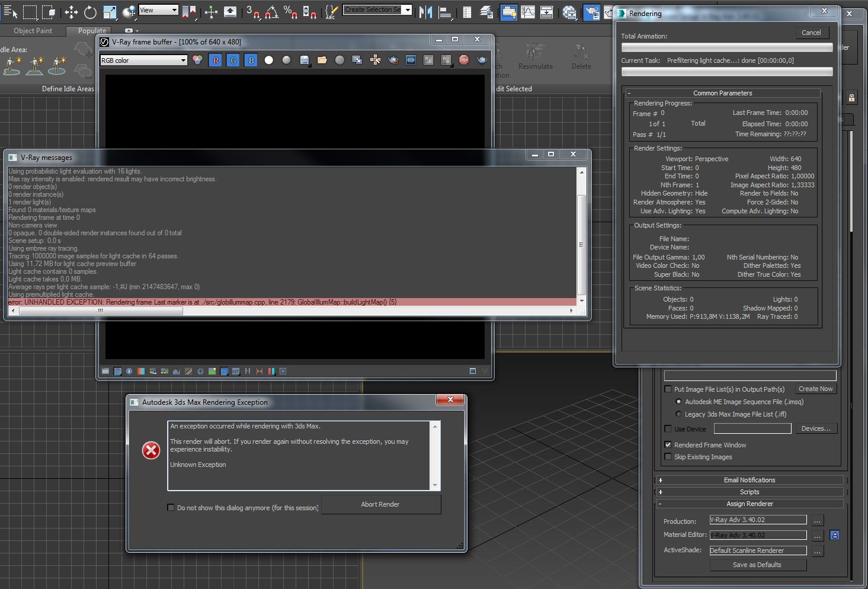Click Select by Name icon in toolbar
Viewport: 868px width, 589px height.
click(x=10, y=12)
